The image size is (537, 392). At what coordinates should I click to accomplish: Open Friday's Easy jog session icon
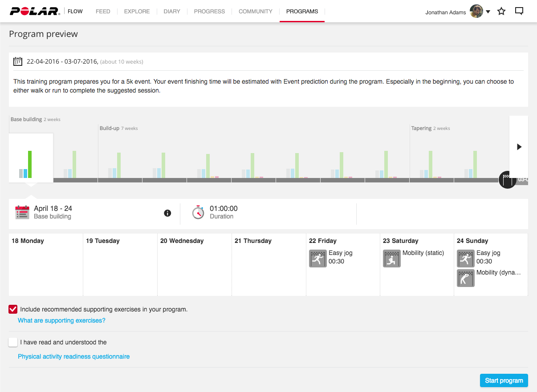[x=317, y=259]
